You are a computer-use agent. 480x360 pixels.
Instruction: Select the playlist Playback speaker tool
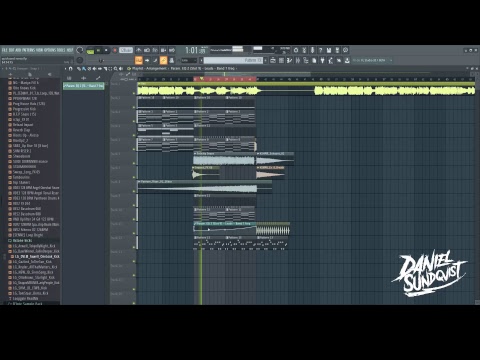[x=121, y=68]
